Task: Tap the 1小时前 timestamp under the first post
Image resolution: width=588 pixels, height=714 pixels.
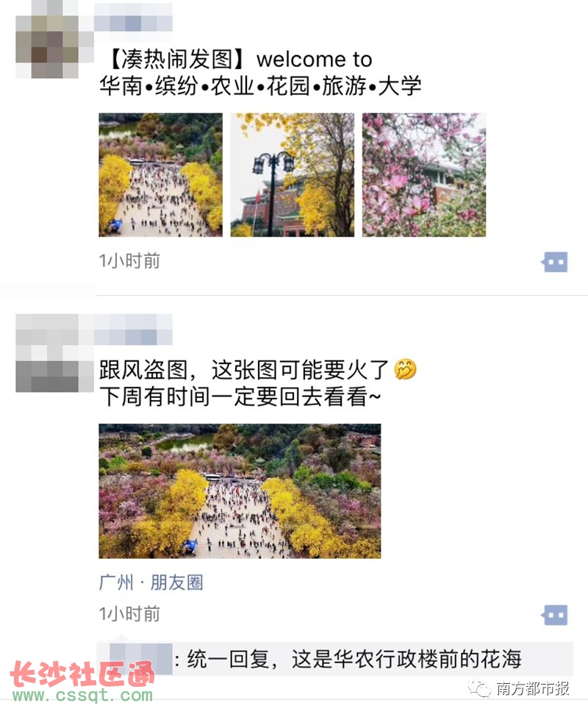Action: 129,261
